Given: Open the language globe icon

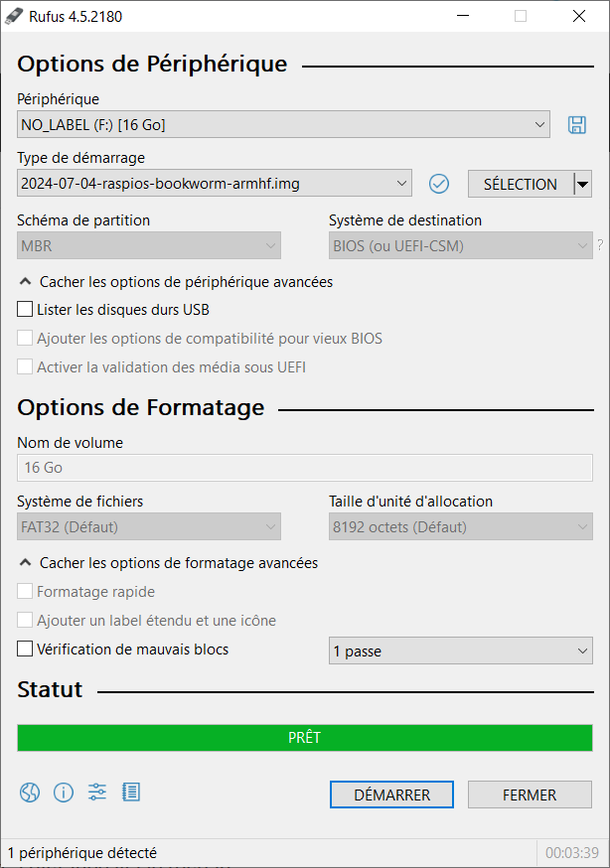Looking at the screenshot, I should (30, 793).
